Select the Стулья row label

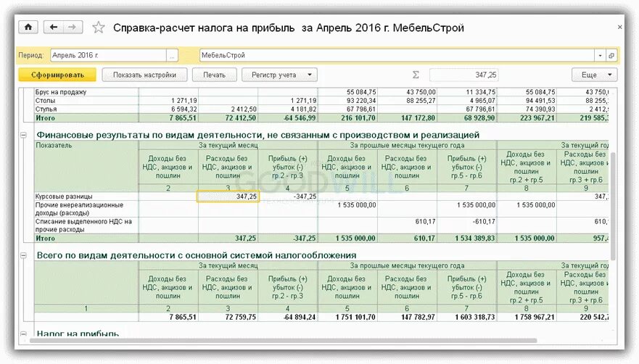coord(46,109)
